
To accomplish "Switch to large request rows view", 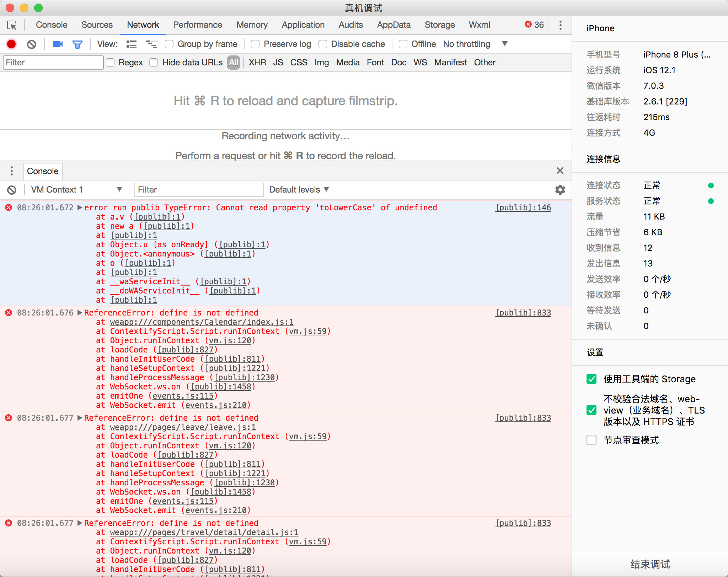I will pyautogui.click(x=132, y=44).
